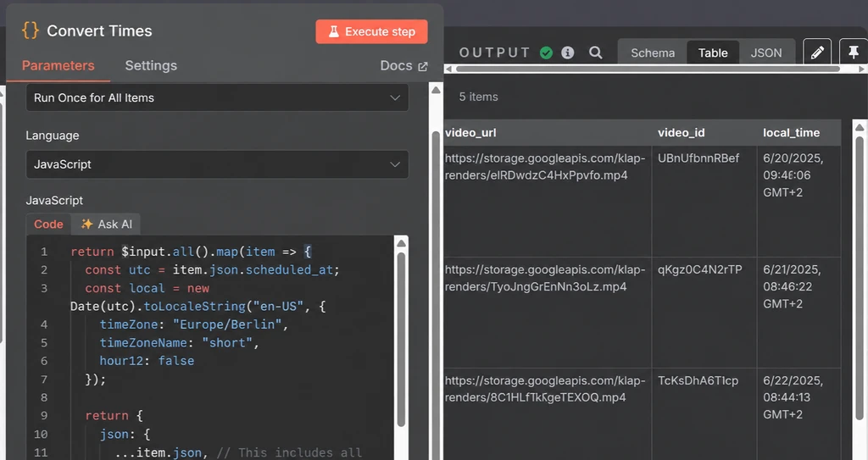Click code line 4 timeZone Europe/Berlin
Image resolution: width=868 pixels, height=460 pixels.
[x=194, y=324]
